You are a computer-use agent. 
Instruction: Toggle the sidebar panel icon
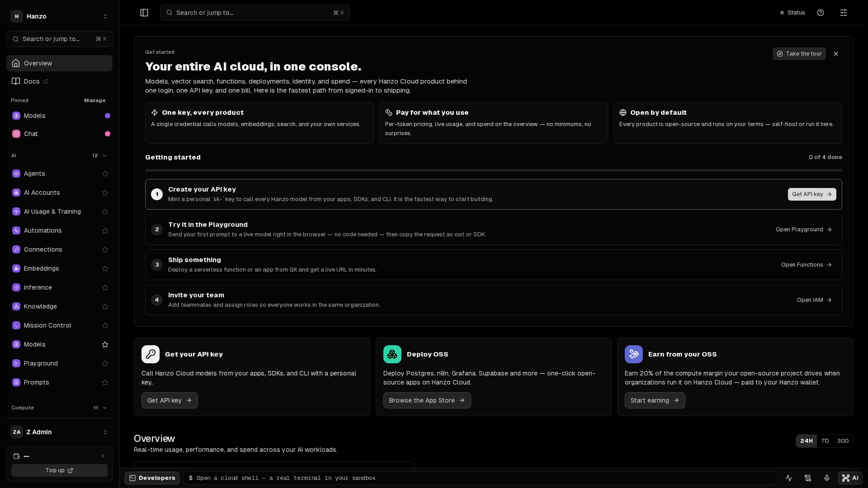tap(144, 13)
